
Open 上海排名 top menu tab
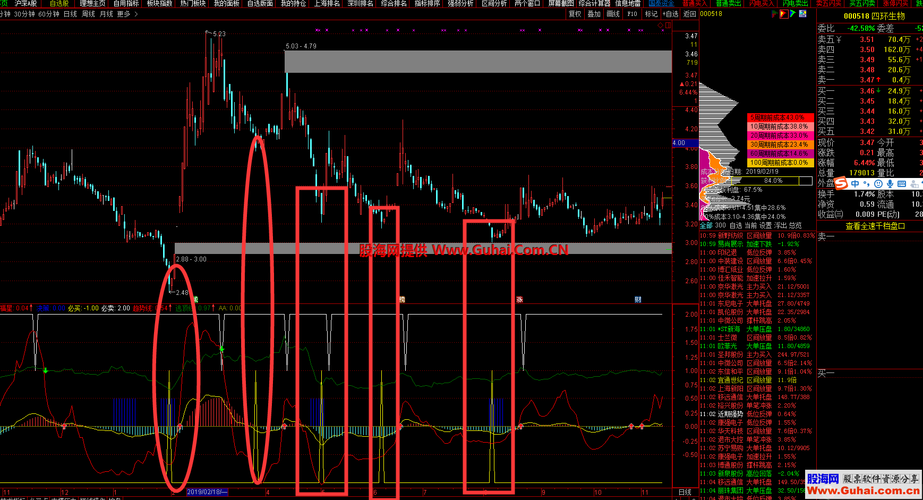tap(327, 4)
